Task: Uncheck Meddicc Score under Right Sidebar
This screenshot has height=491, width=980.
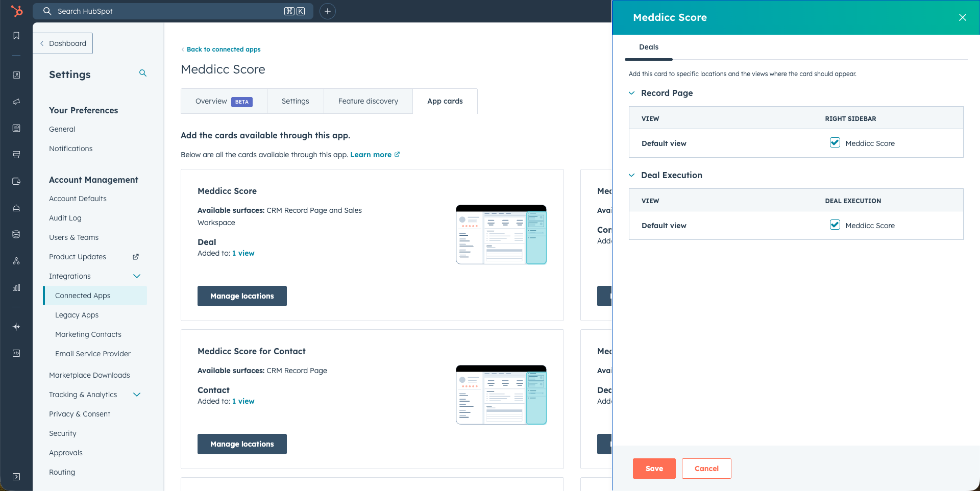Action: pyautogui.click(x=835, y=143)
